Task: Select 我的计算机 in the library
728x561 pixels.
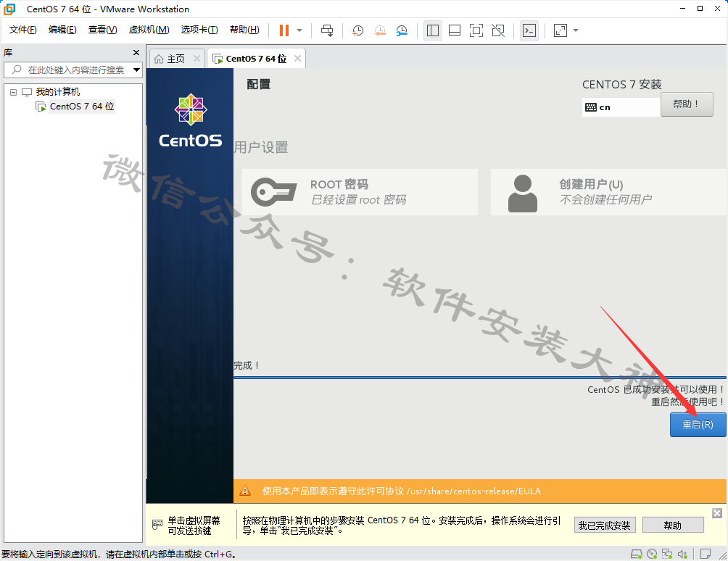Action: point(57,92)
